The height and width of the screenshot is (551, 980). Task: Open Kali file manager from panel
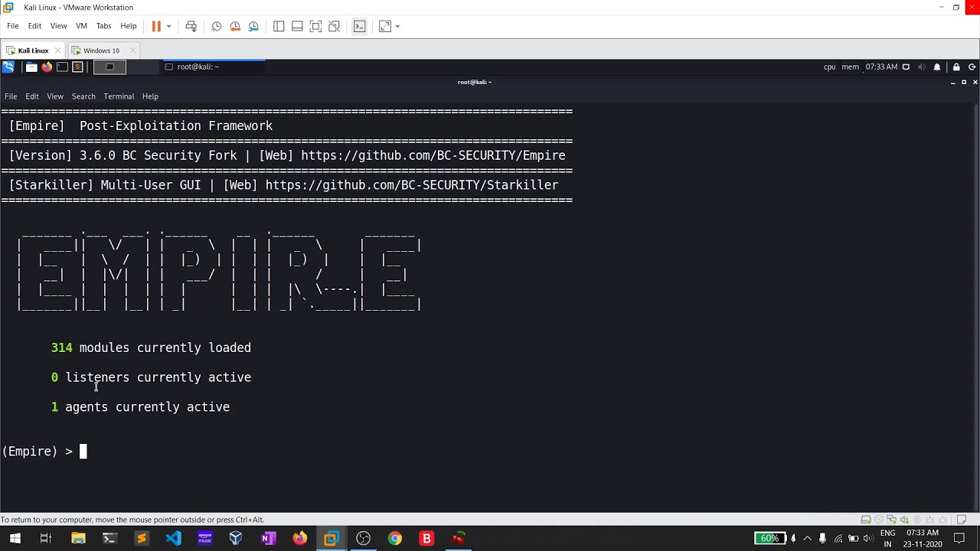coord(31,67)
